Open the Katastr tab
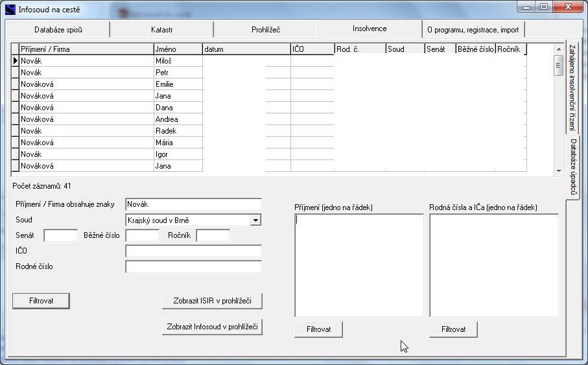Screen dimensions: 588x365 pyautogui.click(x=161, y=30)
